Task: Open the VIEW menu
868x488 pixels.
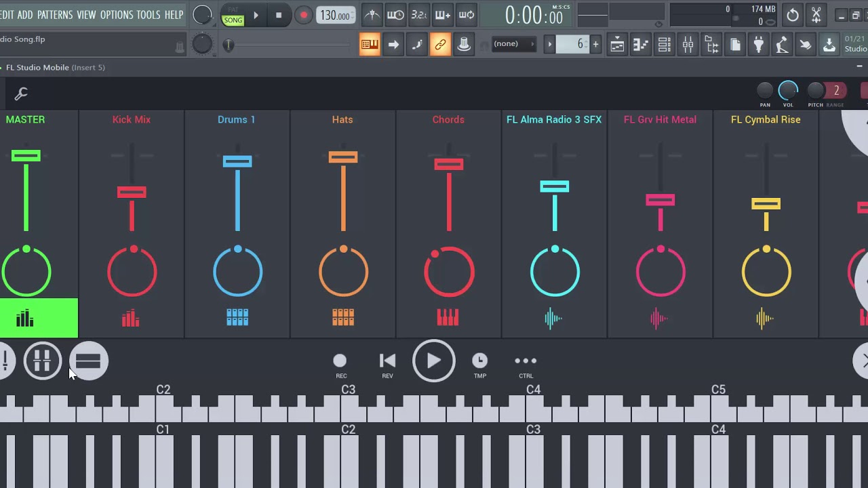Action: tap(86, 15)
